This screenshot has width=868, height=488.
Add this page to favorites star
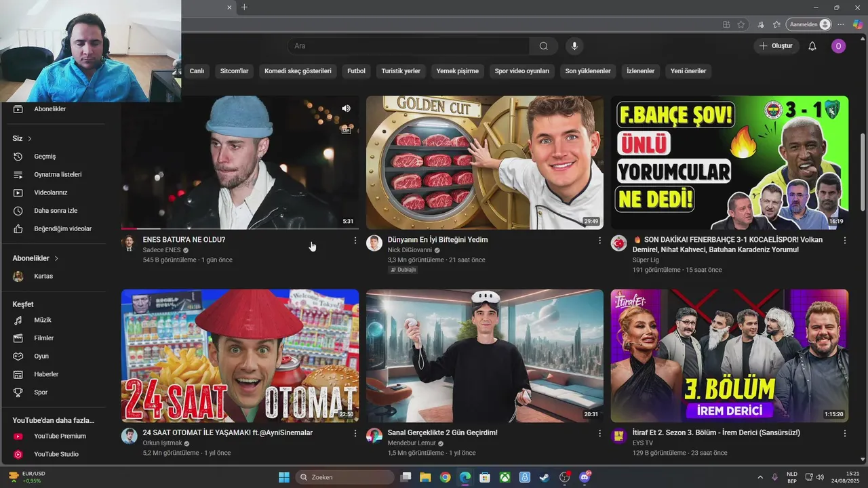741,24
